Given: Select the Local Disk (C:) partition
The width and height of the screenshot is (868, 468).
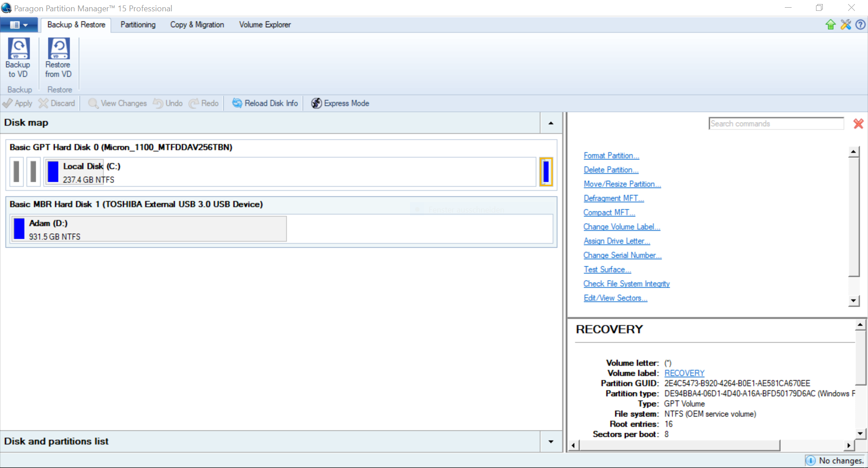Looking at the screenshot, I should coord(290,172).
